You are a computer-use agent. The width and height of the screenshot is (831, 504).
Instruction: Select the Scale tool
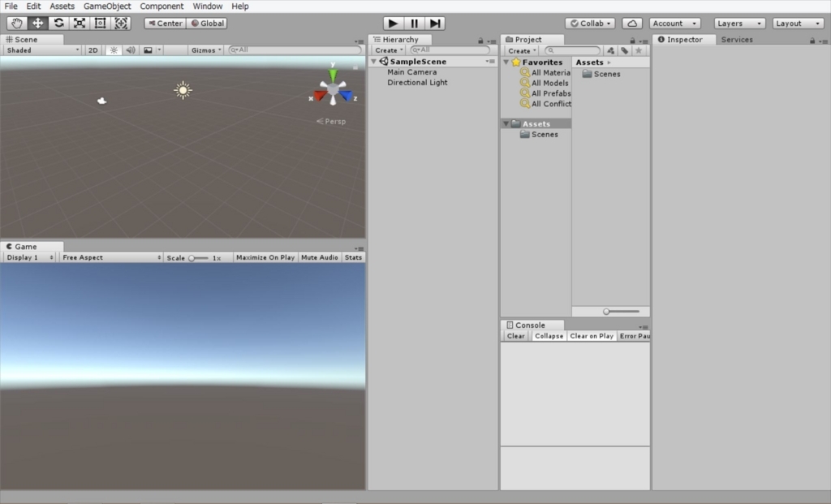tap(80, 24)
